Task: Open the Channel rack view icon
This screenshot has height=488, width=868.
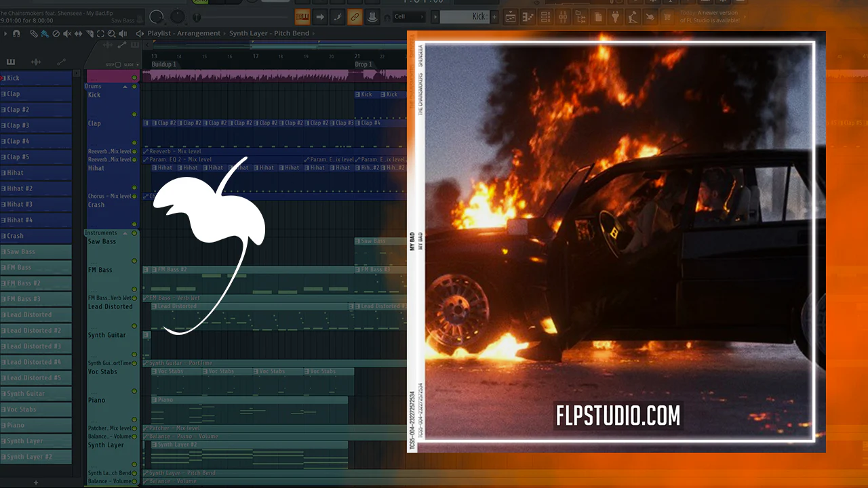Action: click(x=546, y=16)
